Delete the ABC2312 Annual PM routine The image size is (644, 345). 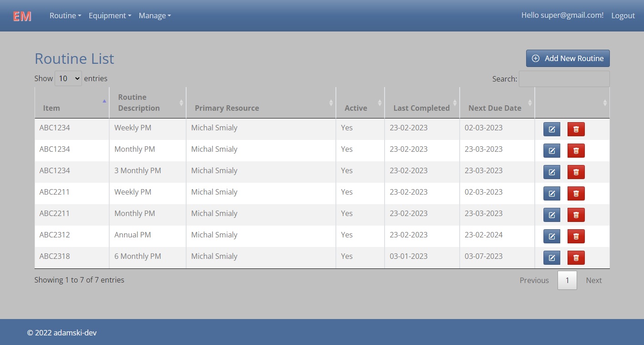(576, 237)
